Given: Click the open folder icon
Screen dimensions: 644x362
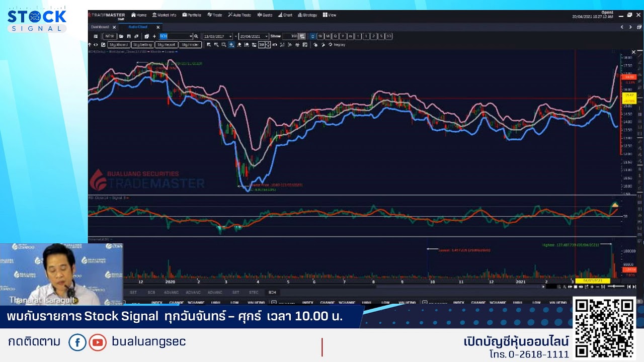Looking at the screenshot, I should click(121, 36).
